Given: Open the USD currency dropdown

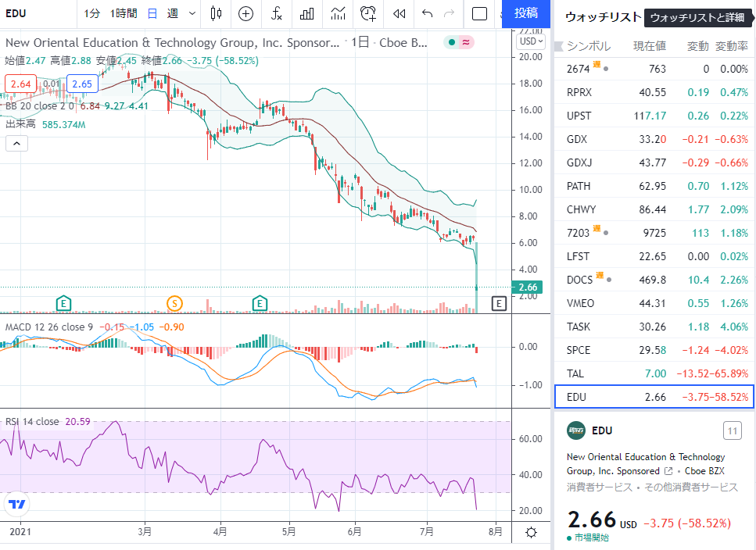Looking at the screenshot, I should click(x=531, y=41).
